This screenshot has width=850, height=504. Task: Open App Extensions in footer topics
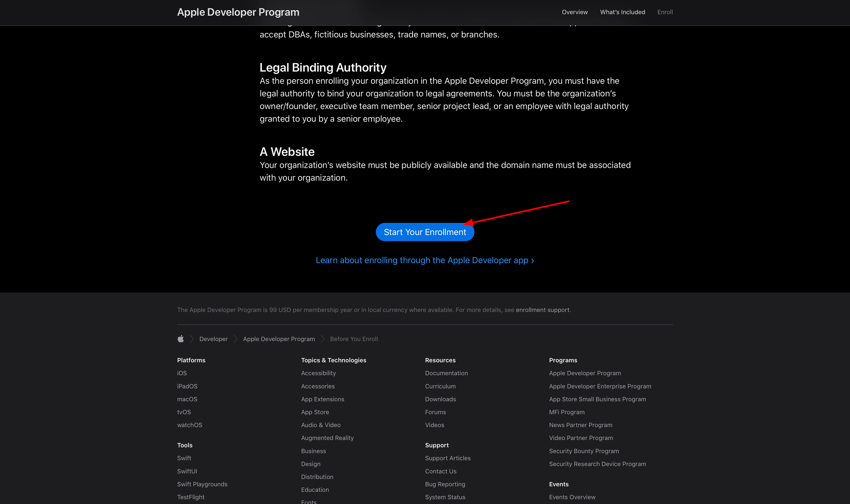(x=323, y=399)
